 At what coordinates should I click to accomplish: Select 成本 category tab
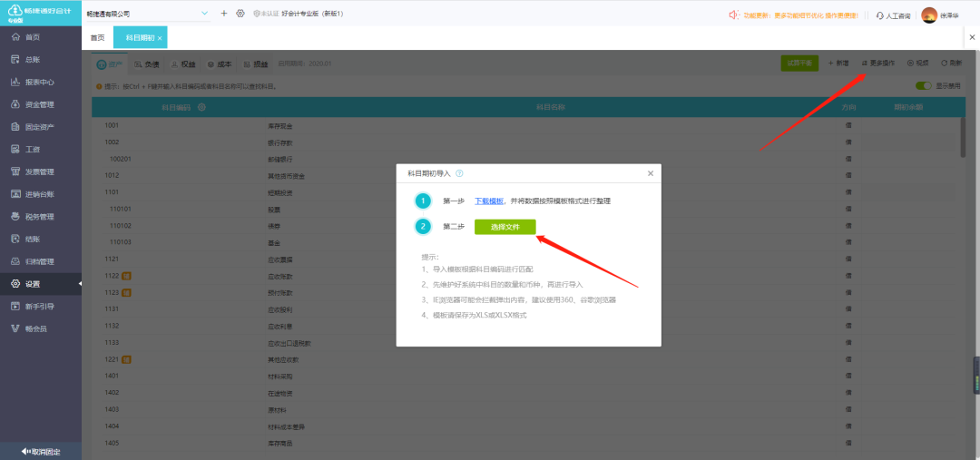point(220,64)
